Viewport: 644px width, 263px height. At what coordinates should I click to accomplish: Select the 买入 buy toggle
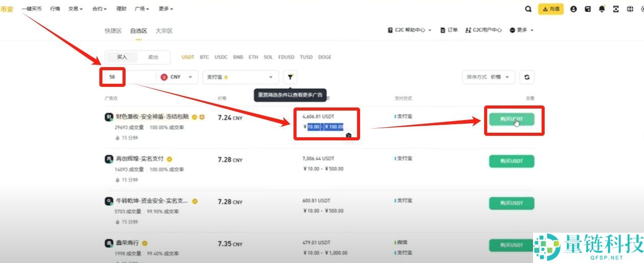coord(122,57)
